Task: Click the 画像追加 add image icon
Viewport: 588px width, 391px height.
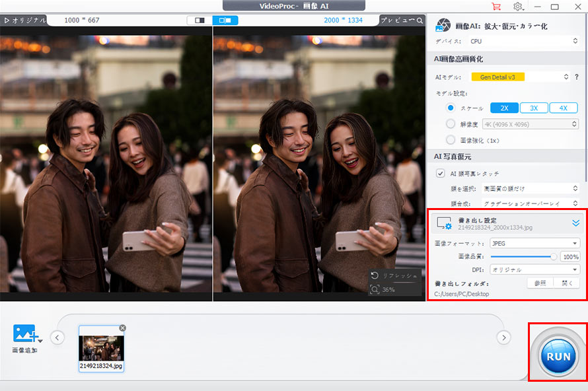Action: [25, 334]
